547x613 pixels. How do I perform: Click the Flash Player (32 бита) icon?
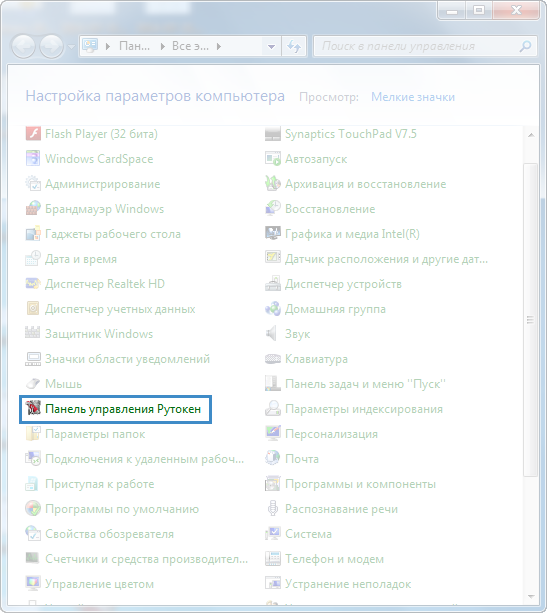tap(33, 134)
